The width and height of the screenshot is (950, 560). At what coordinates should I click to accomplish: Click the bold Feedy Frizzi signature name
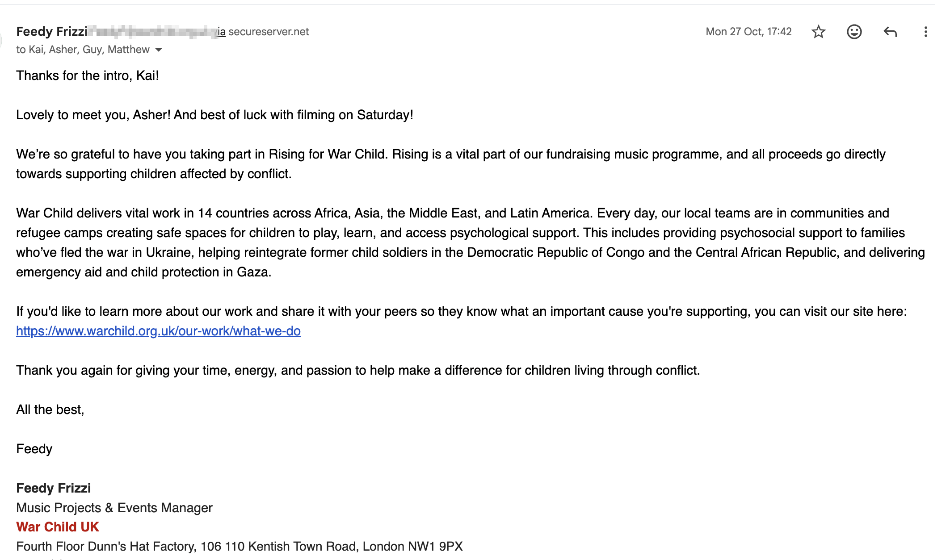54,488
